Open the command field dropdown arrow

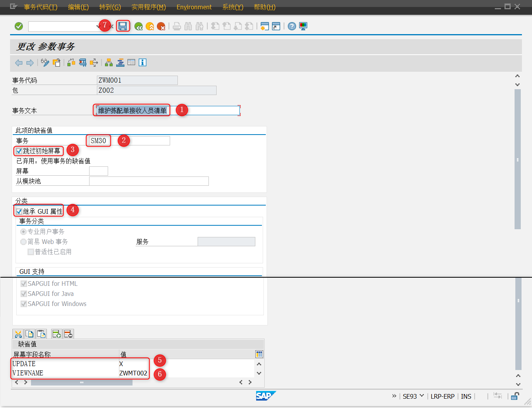[98, 26]
